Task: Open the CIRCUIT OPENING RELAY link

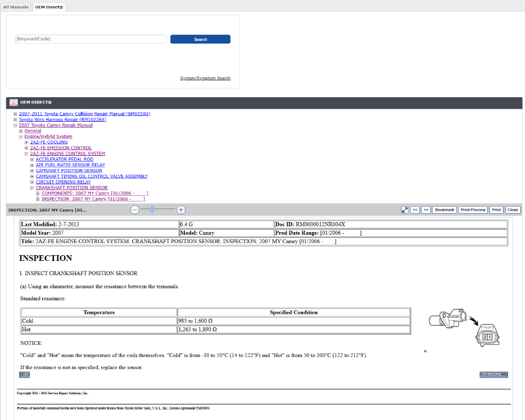Action: 64,183
